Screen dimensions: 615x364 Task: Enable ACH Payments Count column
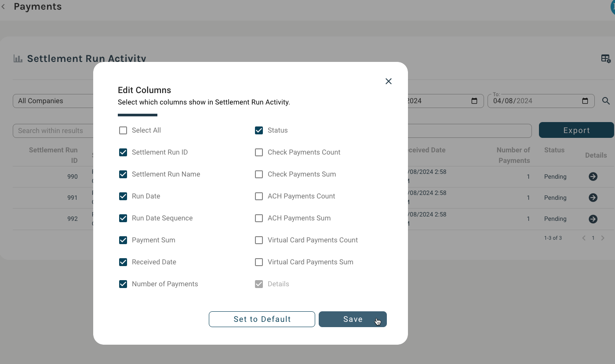[259, 196]
